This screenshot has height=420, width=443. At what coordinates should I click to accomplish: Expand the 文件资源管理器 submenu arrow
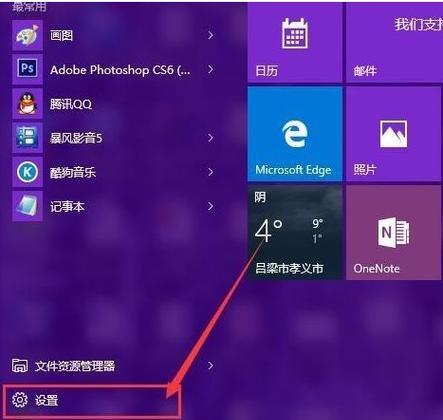(x=210, y=366)
